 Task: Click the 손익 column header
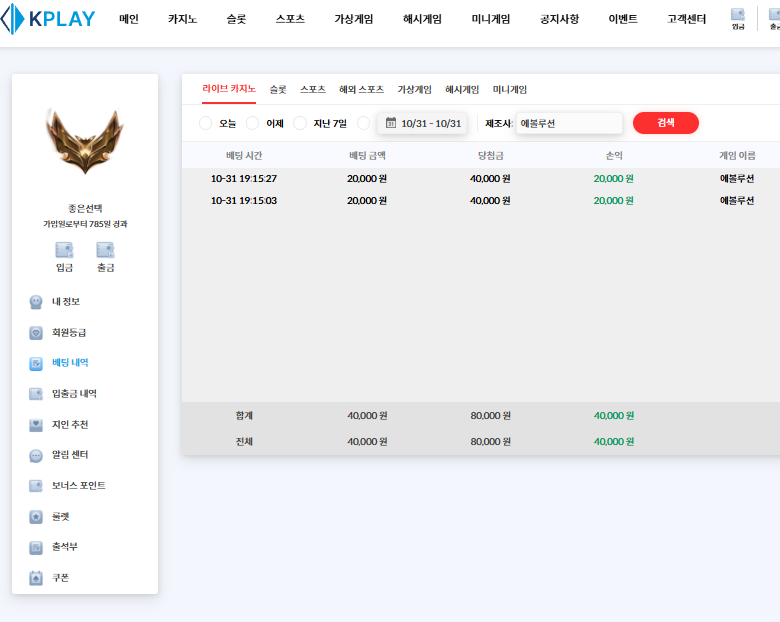pos(614,156)
